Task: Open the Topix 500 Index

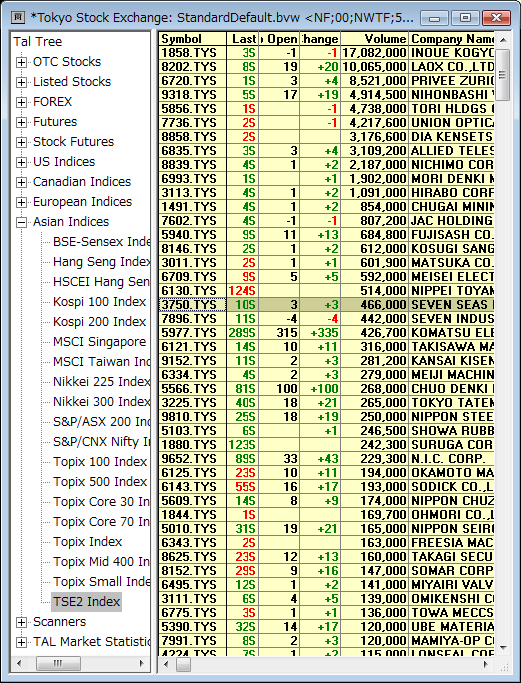Action: pos(100,482)
